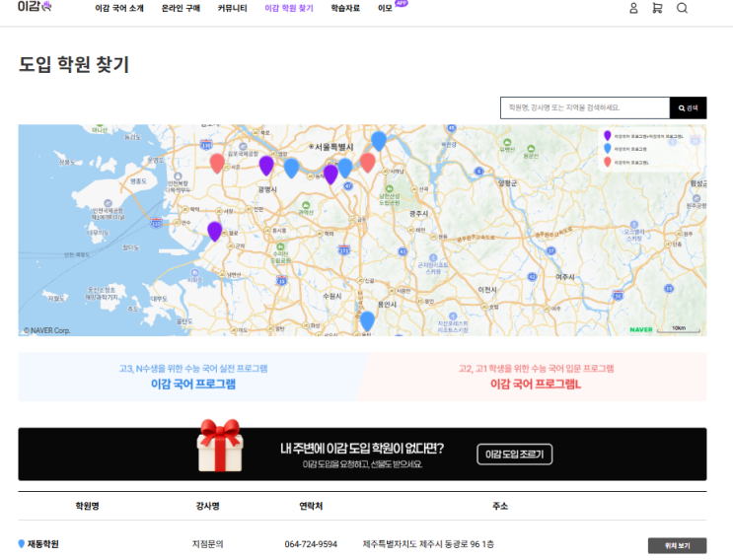This screenshot has width=733, height=560.
Task: Click the 학원명 column header
Action: (88, 506)
